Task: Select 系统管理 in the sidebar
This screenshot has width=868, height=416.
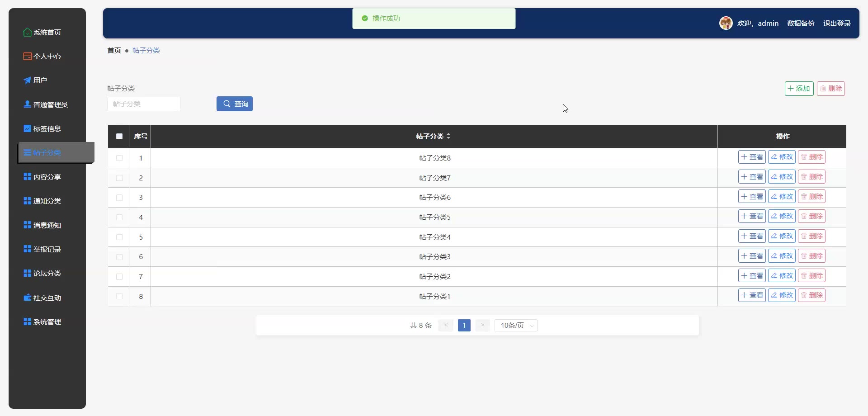Action: click(47, 321)
